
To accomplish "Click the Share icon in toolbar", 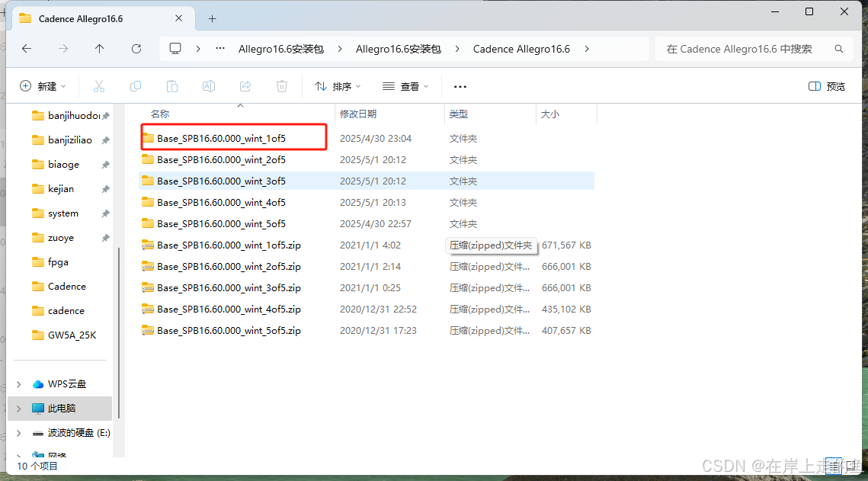I will tap(245, 86).
